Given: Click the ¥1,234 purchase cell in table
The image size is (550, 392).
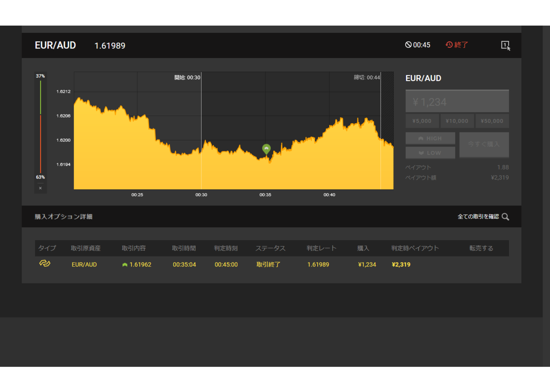Looking at the screenshot, I should coord(367,265).
